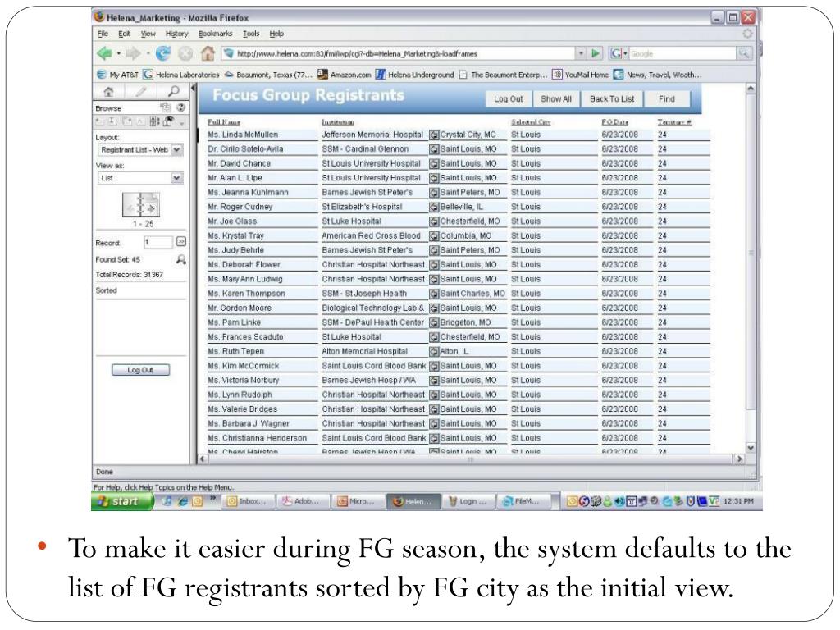Image resolution: width=840 pixels, height=630 pixels.
Task: Click the horizontal scrollbar right arrow
Action: click(740, 459)
